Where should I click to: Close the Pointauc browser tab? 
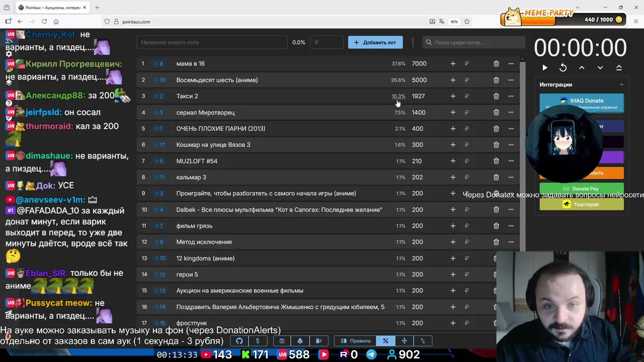[x=85, y=8]
